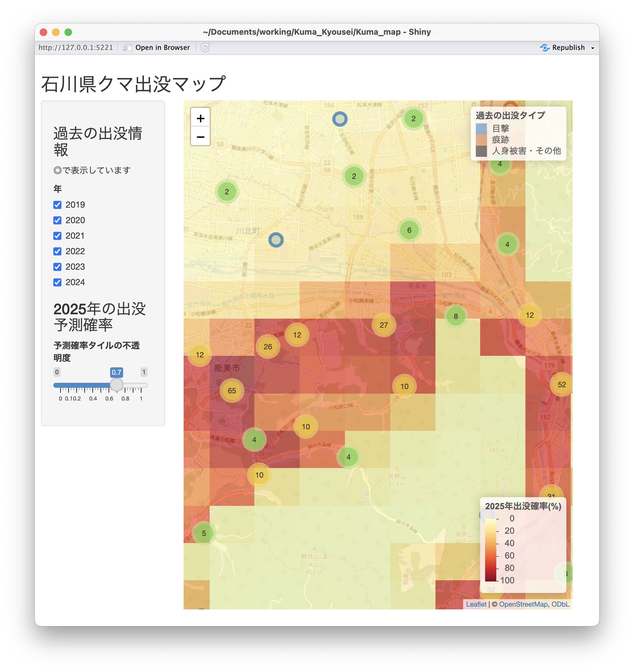Open the cluster 10 above cluster 5
The image size is (634, 672).
259,475
